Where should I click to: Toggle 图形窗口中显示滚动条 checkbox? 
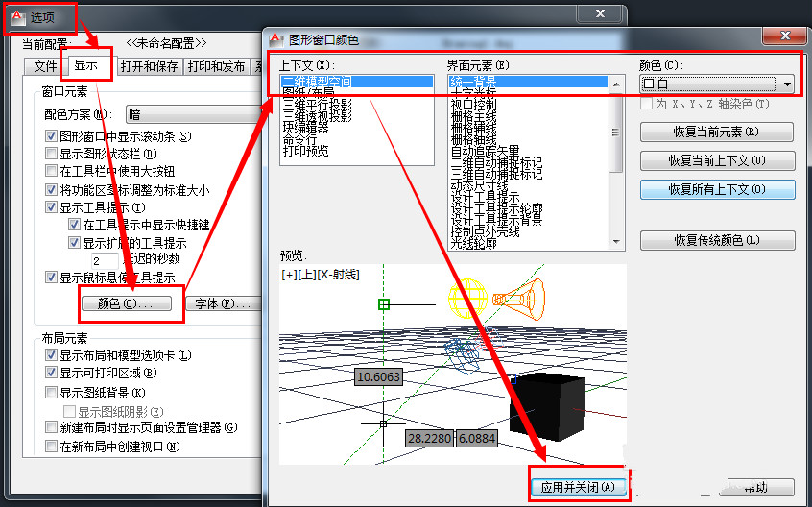(x=52, y=136)
